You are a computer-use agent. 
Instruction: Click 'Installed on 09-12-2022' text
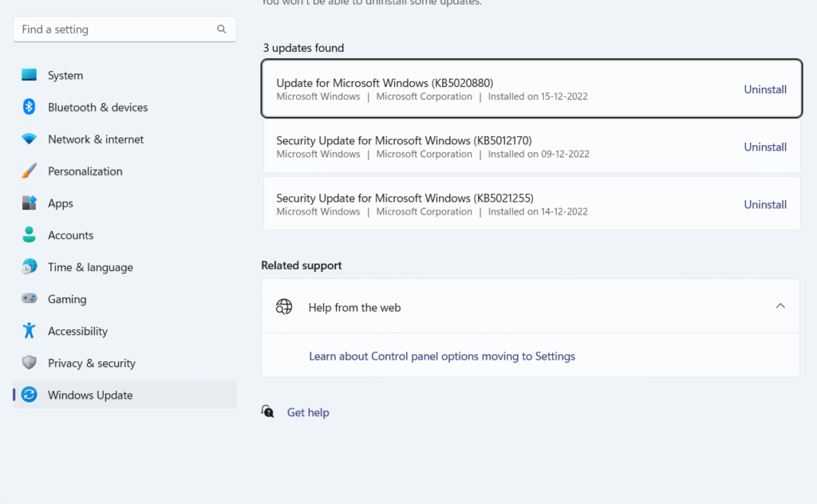539,154
